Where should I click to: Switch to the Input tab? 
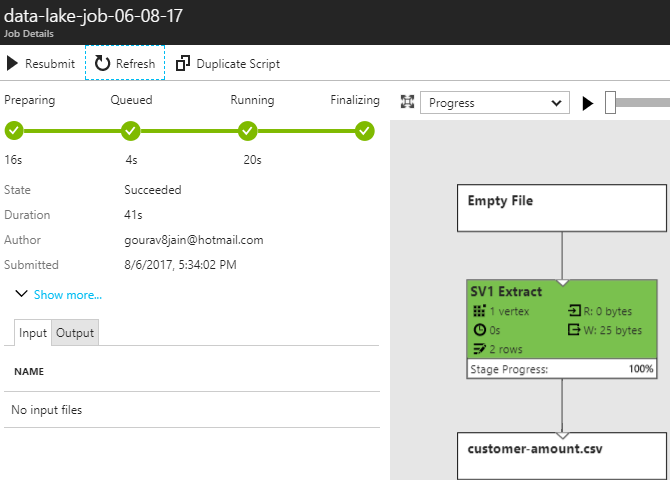pyautogui.click(x=33, y=333)
